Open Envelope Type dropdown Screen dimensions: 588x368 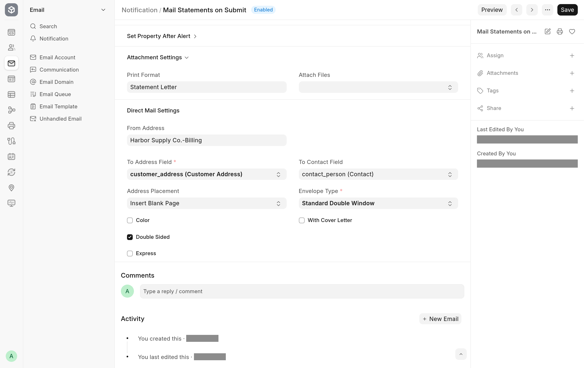click(x=378, y=203)
